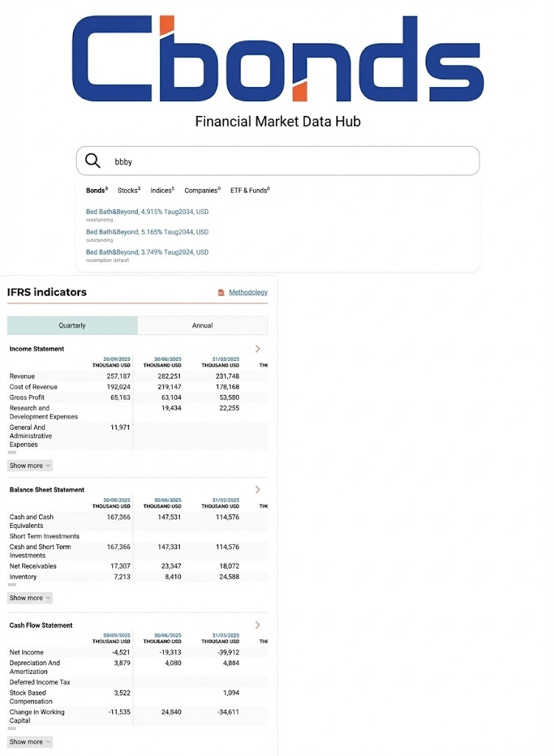Open Bed Bath&Beyond 3.749% 2024 bond
Image resolution: width=554 pixels, height=756 pixels.
pos(147,252)
